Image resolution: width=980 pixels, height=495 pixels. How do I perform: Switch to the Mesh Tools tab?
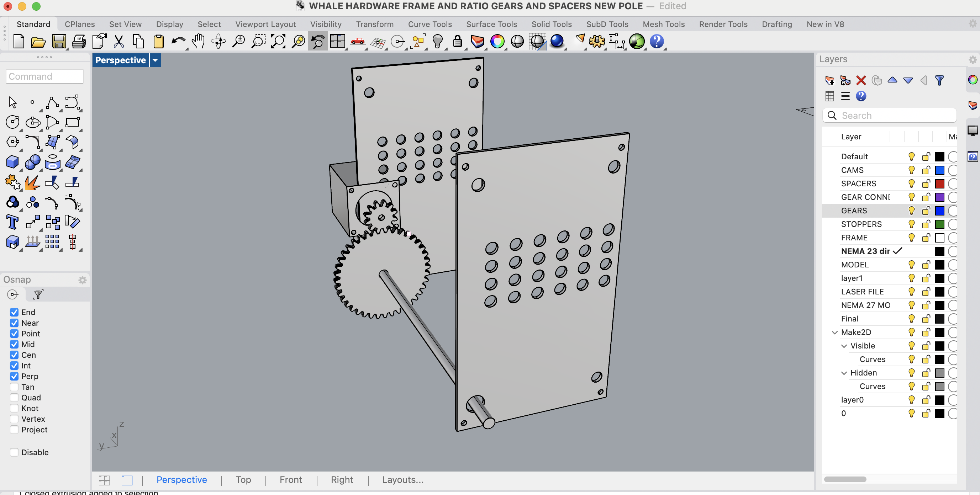(x=664, y=24)
